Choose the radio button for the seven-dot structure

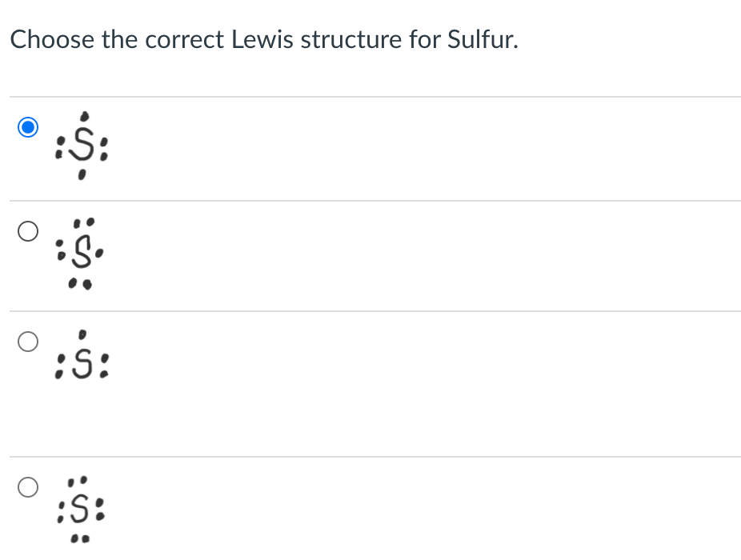tap(27, 232)
